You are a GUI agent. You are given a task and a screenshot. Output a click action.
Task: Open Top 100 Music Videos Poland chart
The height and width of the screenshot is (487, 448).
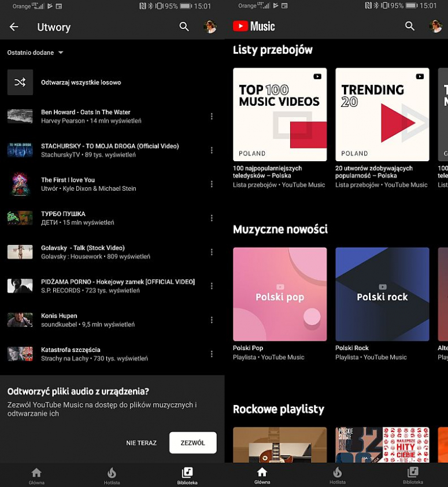280,114
